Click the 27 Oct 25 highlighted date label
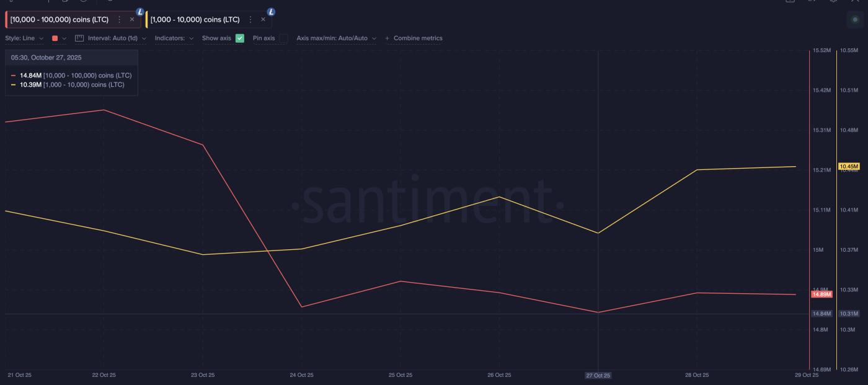This screenshot has height=385, width=868. pyautogui.click(x=598, y=376)
